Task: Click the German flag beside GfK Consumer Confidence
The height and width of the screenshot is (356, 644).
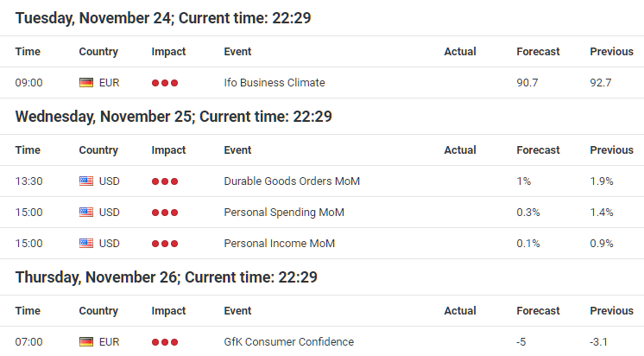Action: 86,342
